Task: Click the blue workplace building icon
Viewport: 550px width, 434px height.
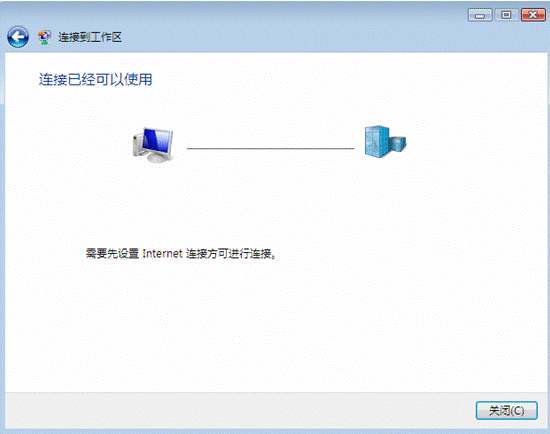Action: [x=385, y=141]
